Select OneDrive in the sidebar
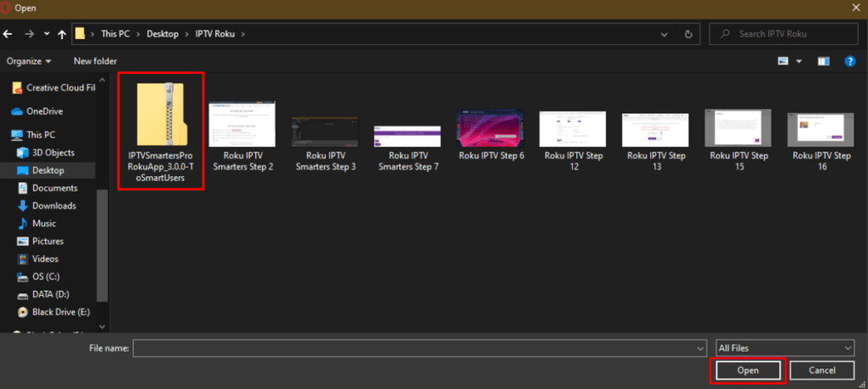868x389 pixels. [44, 111]
